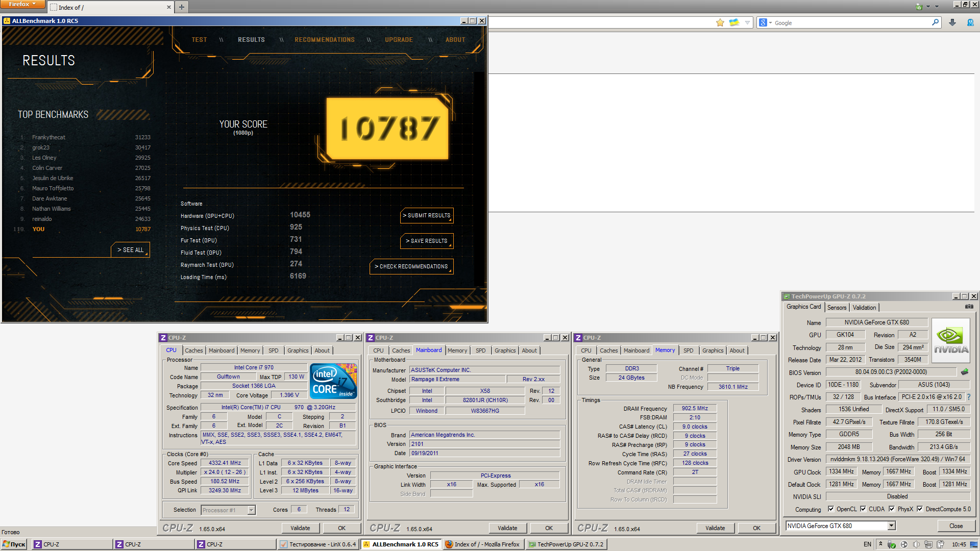Open the NVIDIA GeForce GTX 680 dropdown
This screenshot has width=980, height=551.
pyautogui.click(x=891, y=525)
